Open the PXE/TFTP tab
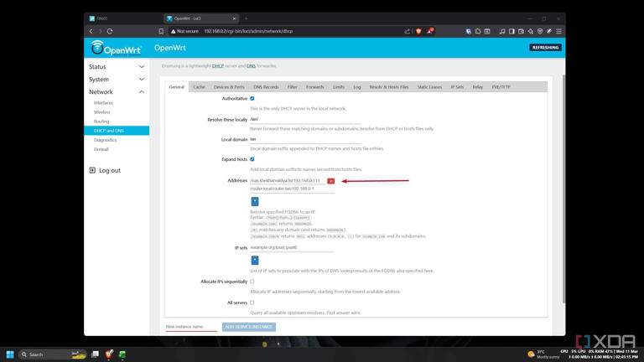The image size is (644, 362). pyautogui.click(x=501, y=87)
